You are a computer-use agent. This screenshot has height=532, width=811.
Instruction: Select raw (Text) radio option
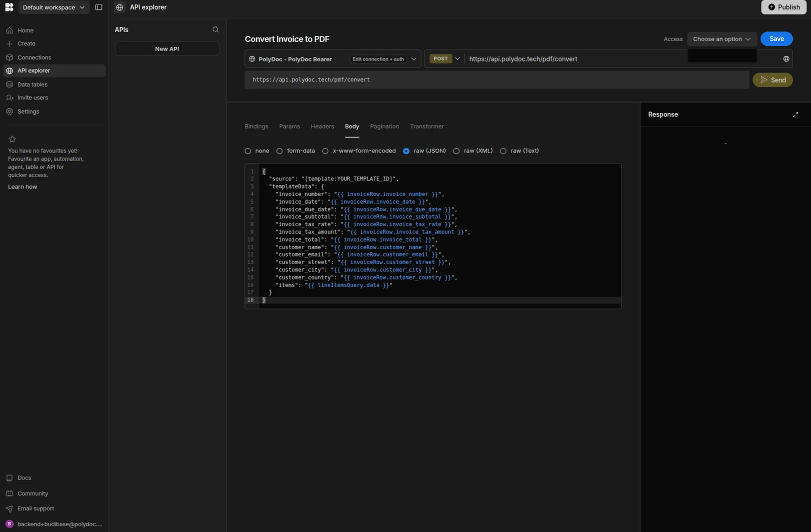pyautogui.click(x=503, y=151)
